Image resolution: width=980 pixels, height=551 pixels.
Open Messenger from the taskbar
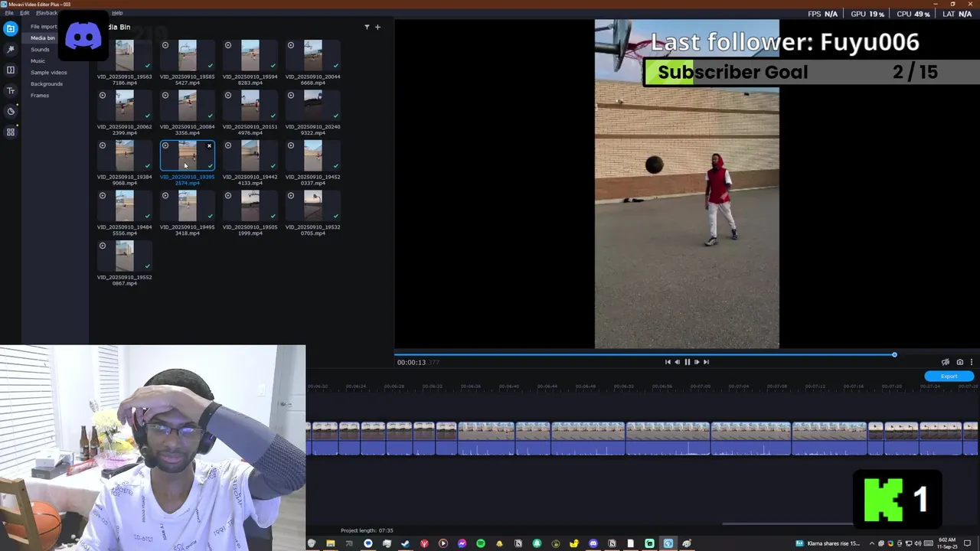[462, 543]
